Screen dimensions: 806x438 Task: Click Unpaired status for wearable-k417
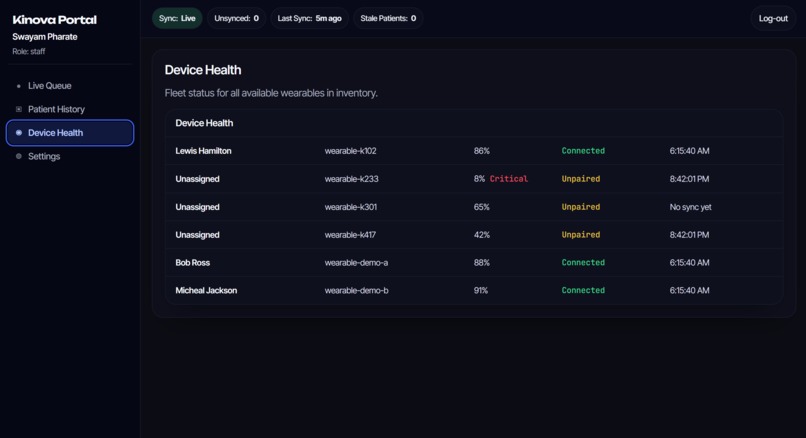click(580, 234)
